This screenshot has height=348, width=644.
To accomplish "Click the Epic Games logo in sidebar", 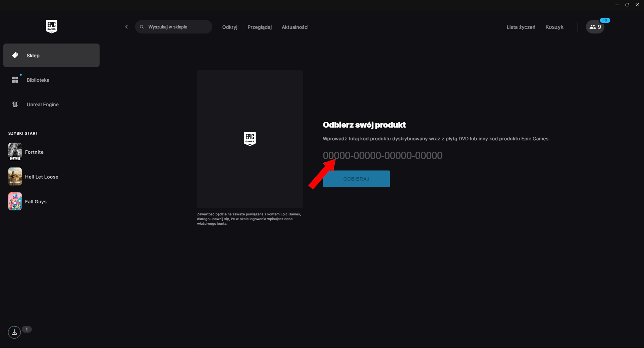I will pos(51,26).
